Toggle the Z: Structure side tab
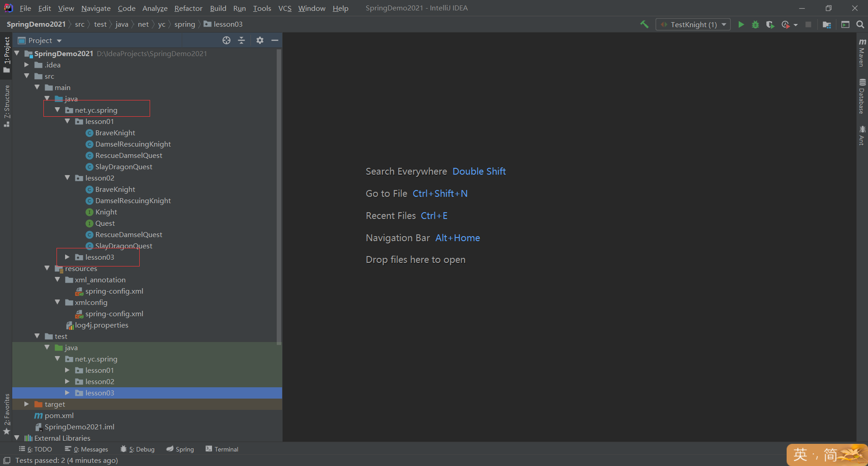Screen dimensions: 868x466 coord(6,106)
